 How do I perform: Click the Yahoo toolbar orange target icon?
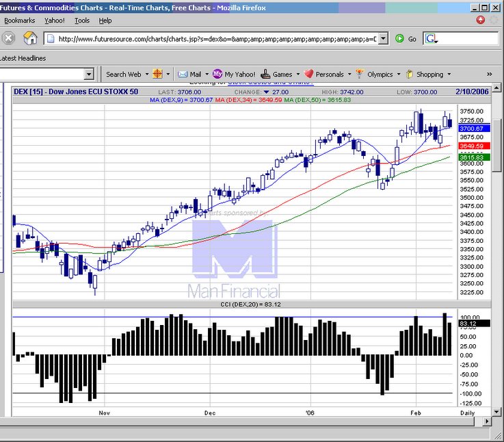click(x=157, y=74)
